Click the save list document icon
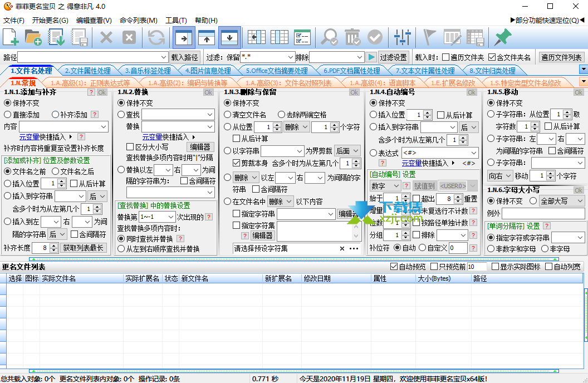This screenshot has height=383, width=588. click(x=79, y=37)
